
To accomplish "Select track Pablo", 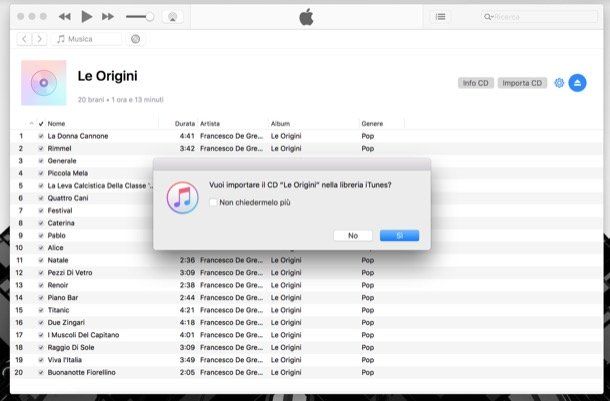I will (x=56, y=236).
